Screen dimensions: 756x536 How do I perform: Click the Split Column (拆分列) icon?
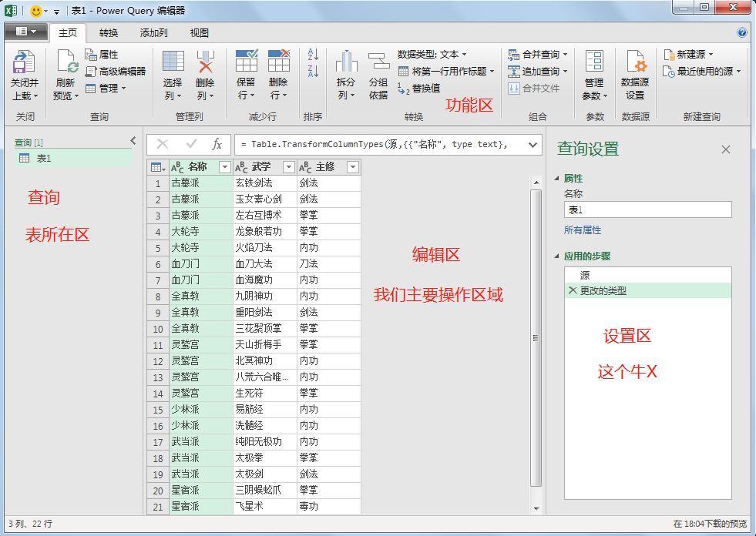pos(346,62)
